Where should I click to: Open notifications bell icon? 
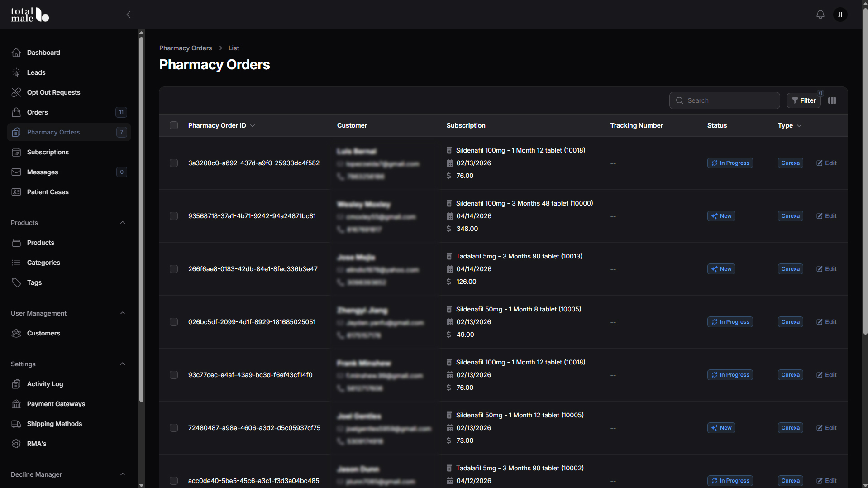click(x=820, y=14)
